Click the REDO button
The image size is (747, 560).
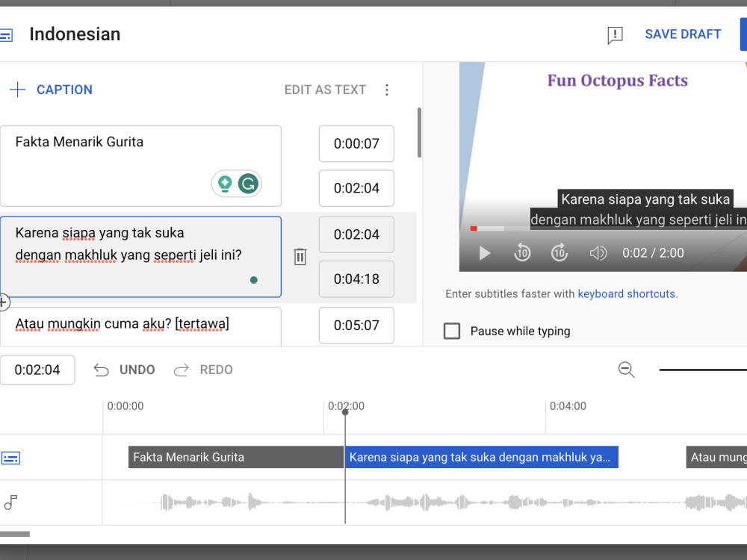click(203, 370)
